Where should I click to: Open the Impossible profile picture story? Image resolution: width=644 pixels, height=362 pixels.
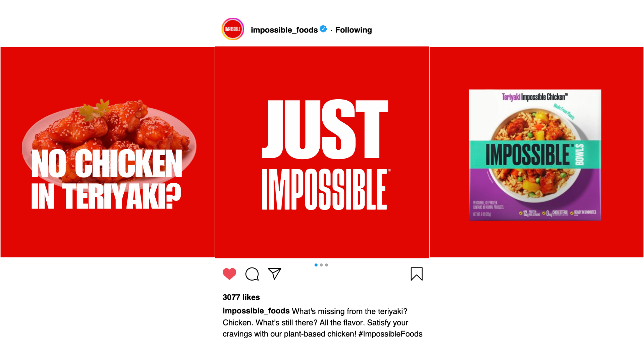point(233,29)
